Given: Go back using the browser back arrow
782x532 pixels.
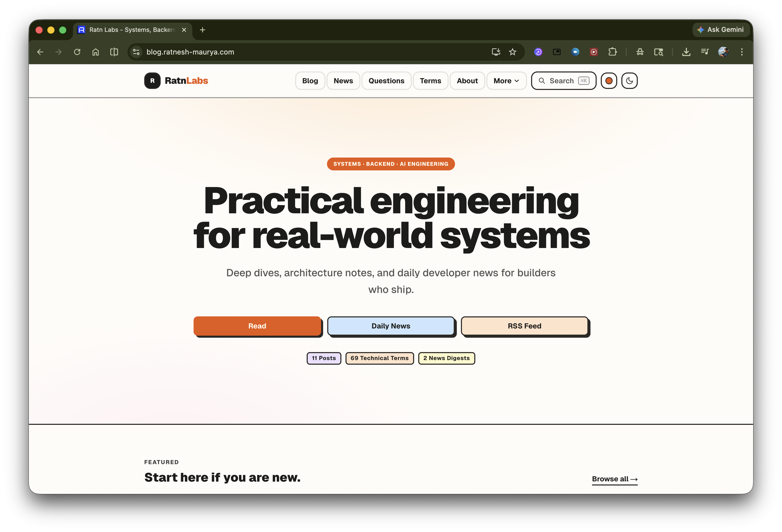Looking at the screenshot, I should pyautogui.click(x=40, y=52).
